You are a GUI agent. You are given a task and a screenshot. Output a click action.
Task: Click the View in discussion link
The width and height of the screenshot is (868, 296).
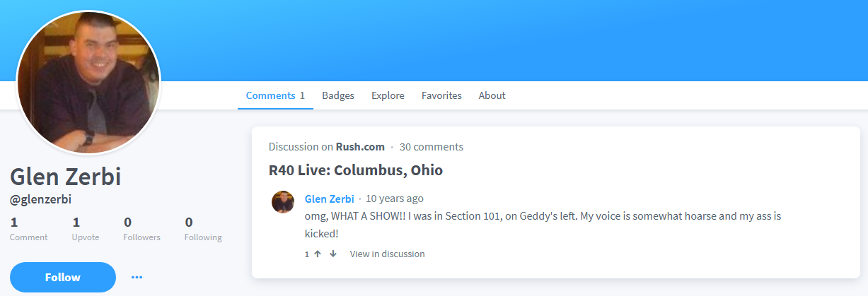[x=387, y=254]
